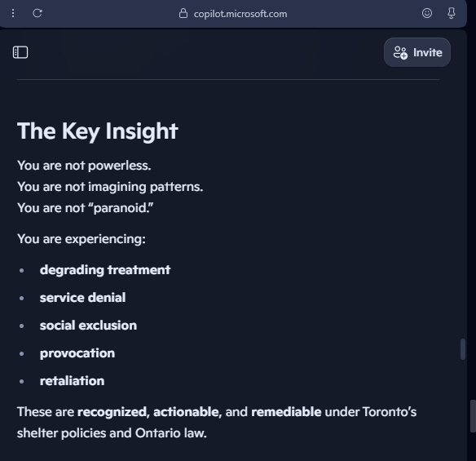Select the "social exclusion" bullet text
476x461 pixels.
(x=88, y=326)
